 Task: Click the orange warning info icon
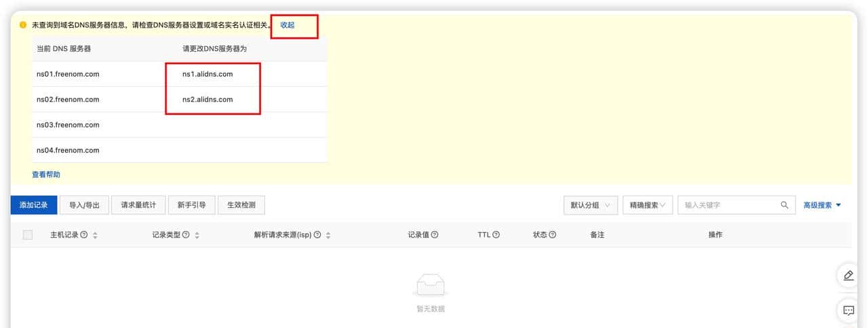[x=23, y=24]
